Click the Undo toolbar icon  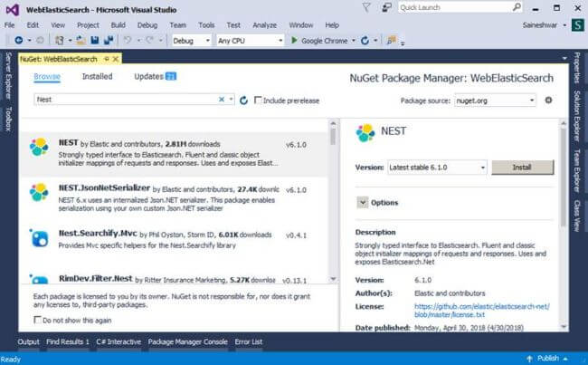pos(128,40)
